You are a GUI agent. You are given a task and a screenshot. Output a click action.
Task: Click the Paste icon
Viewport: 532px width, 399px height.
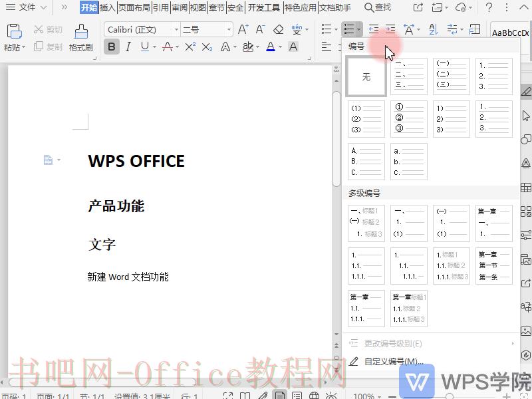(x=14, y=31)
